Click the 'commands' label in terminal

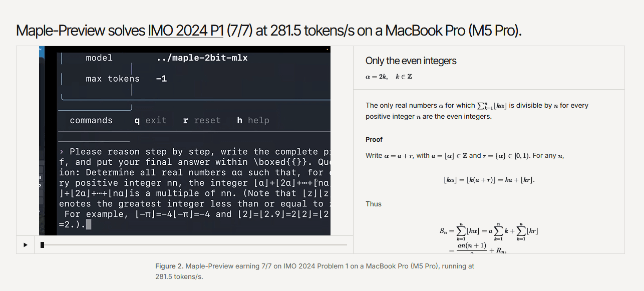91,120
